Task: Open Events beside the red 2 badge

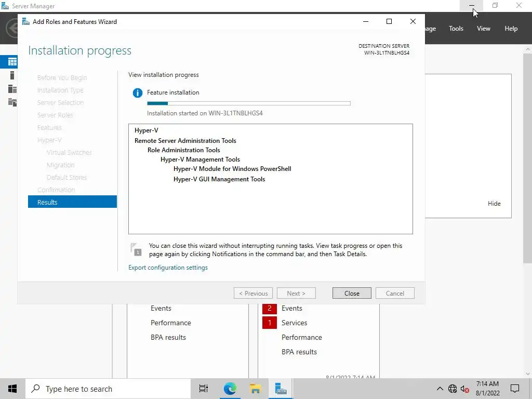Action: [292, 309]
